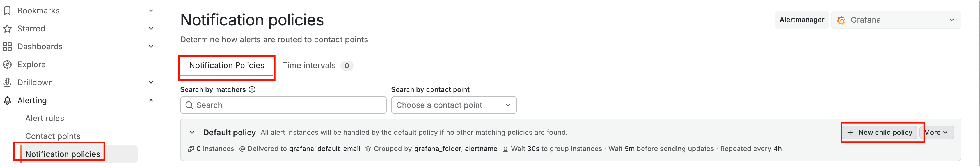This screenshot has height=167, width=980.
Task: Switch to the Time intervals tab
Action: coord(309,66)
